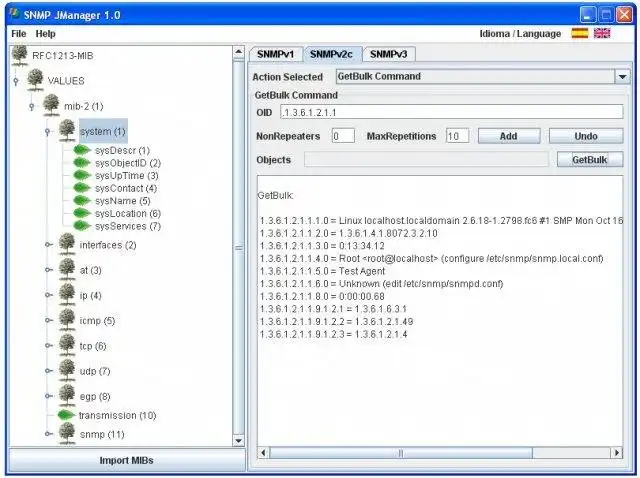Click the tree panel scroll down arrow
Image resolution: width=640 pixels, height=478 pixels.
[x=239, y=440]
